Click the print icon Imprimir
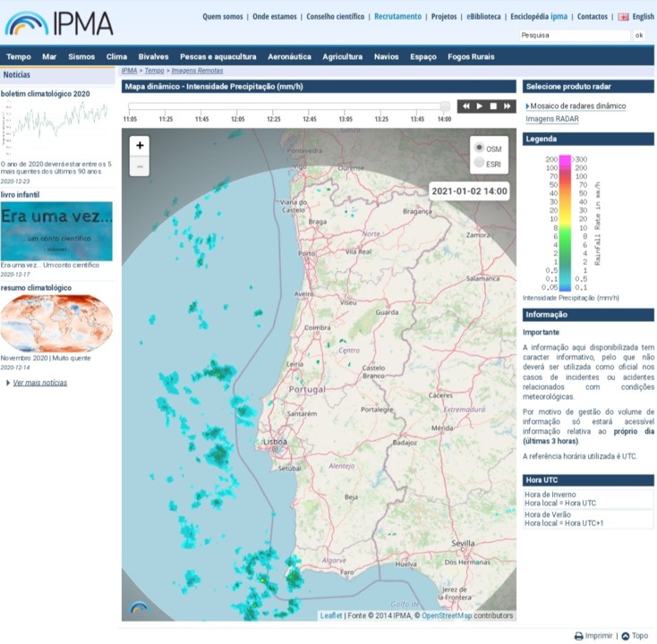This screenshot has width=657, height=644. [x=579, y=636]
